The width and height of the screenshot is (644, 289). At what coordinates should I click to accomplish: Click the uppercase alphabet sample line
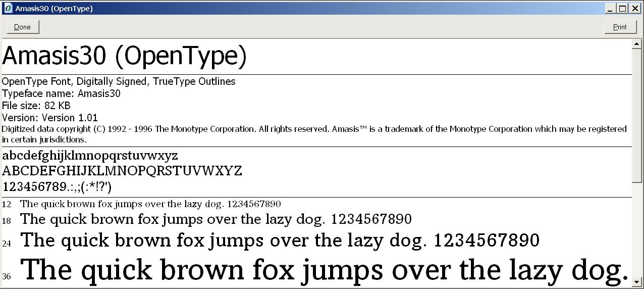(x=122, y=171)
